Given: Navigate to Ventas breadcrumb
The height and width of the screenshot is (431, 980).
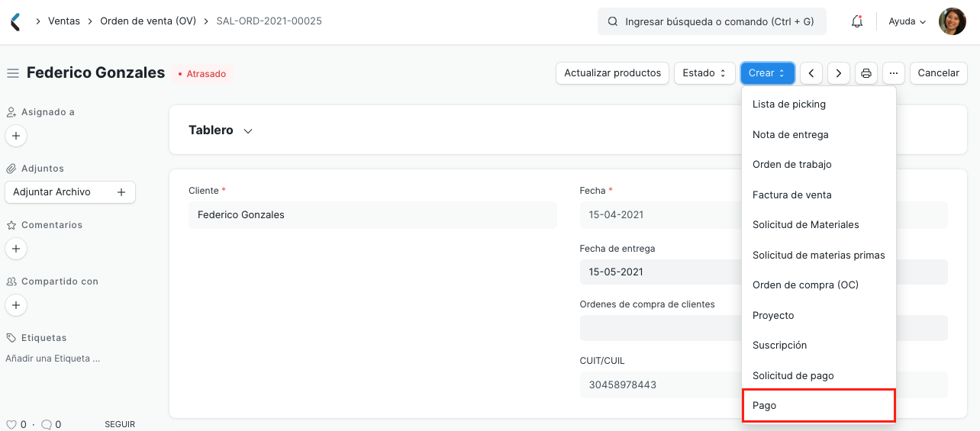Looking at the screenshot, I should [64, 21].
